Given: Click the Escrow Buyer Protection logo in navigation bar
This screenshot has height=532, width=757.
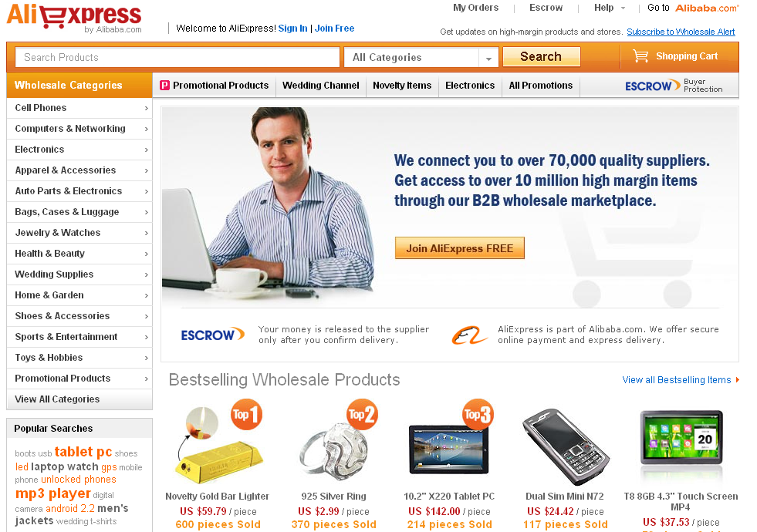Looking at the screenshot, I should coord(674,86).
